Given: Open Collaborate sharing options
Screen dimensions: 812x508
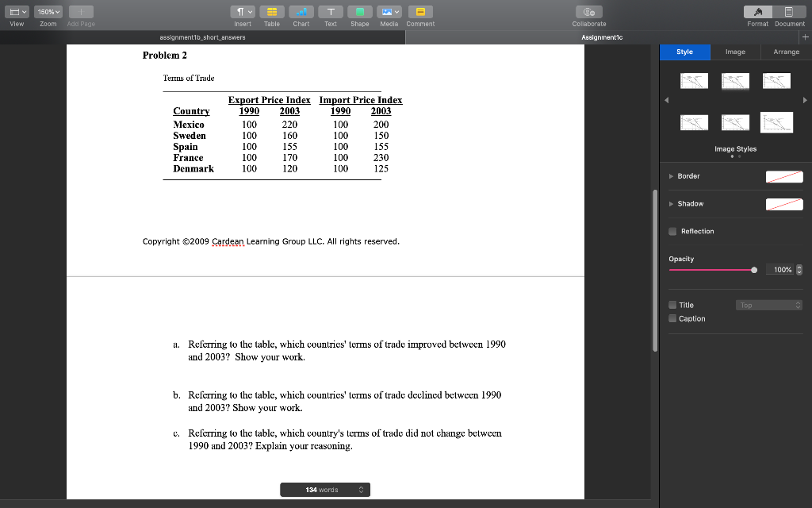Looking at the screenshot, I should click(588, 11).
